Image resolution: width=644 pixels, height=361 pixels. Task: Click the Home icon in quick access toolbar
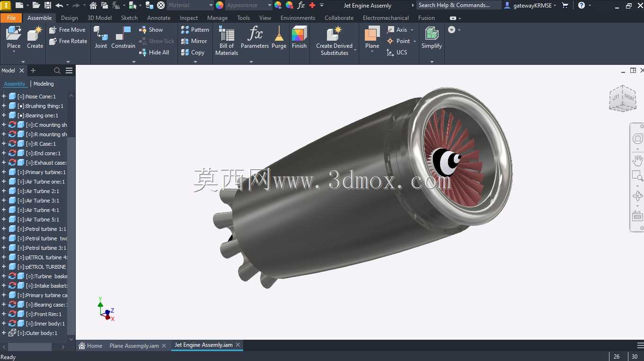93,5
